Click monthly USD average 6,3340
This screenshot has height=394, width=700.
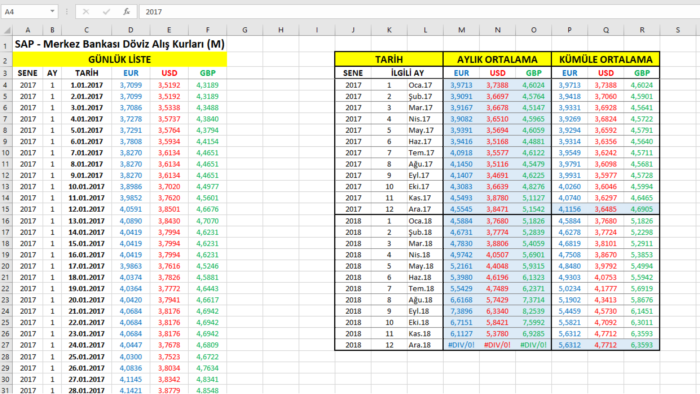pyautogui.click(x=497, y=311)
